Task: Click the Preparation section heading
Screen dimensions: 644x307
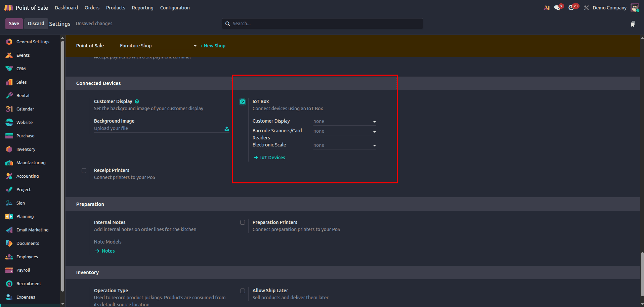Action: 90,204
